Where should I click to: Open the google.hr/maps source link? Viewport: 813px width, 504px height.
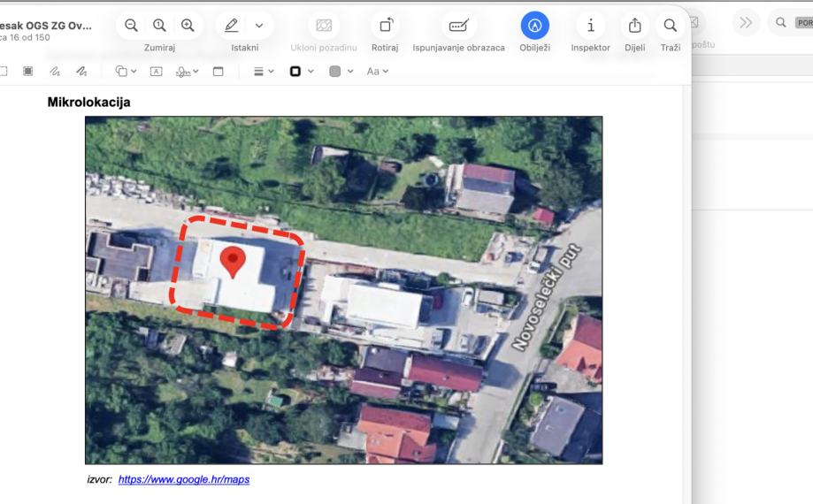click(184, 480)
